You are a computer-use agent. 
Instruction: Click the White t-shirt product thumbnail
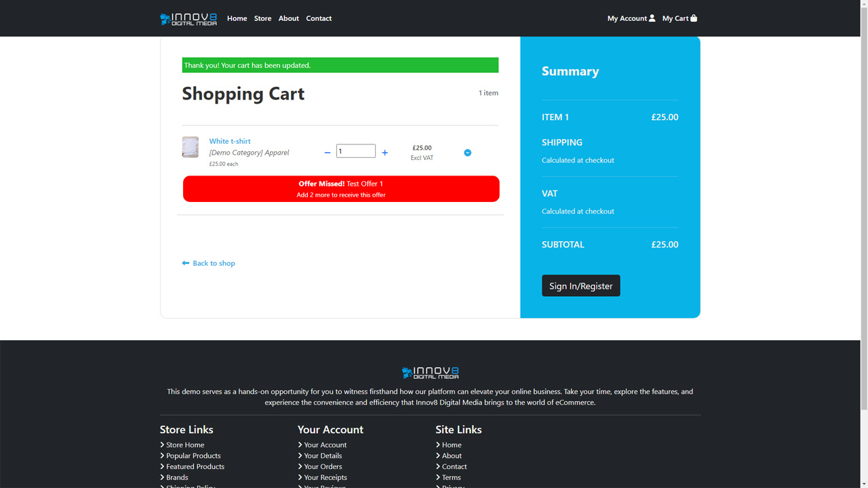point(191,147)
